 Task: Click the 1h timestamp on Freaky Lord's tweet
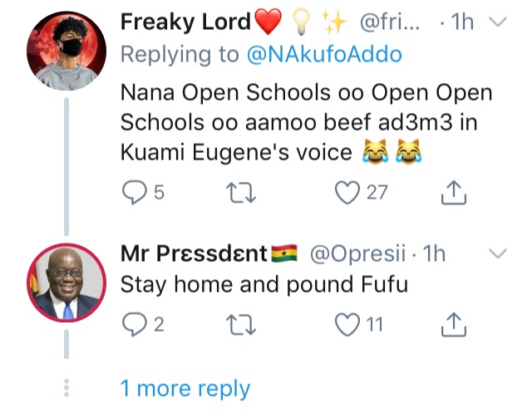[461, 23]
